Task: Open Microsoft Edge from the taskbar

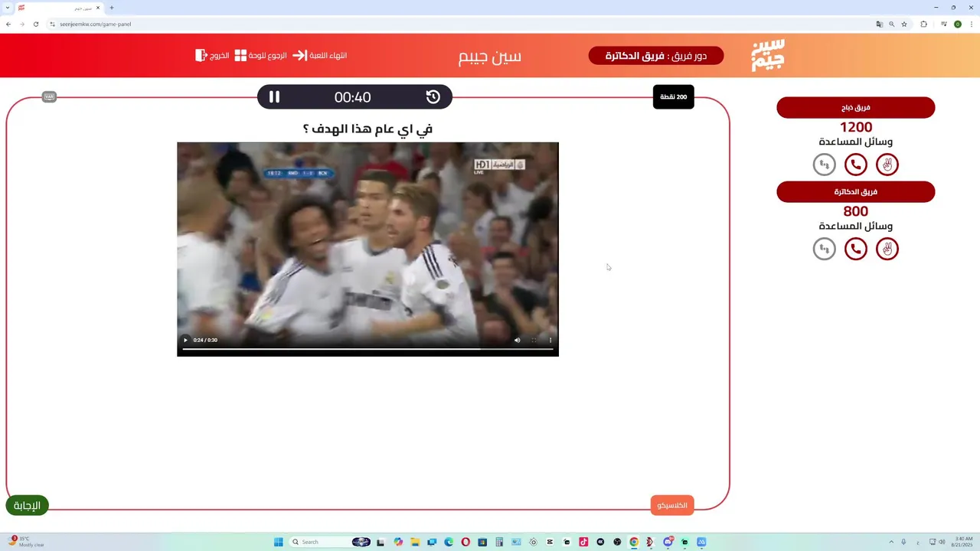Action: click(x=449, y=542)
